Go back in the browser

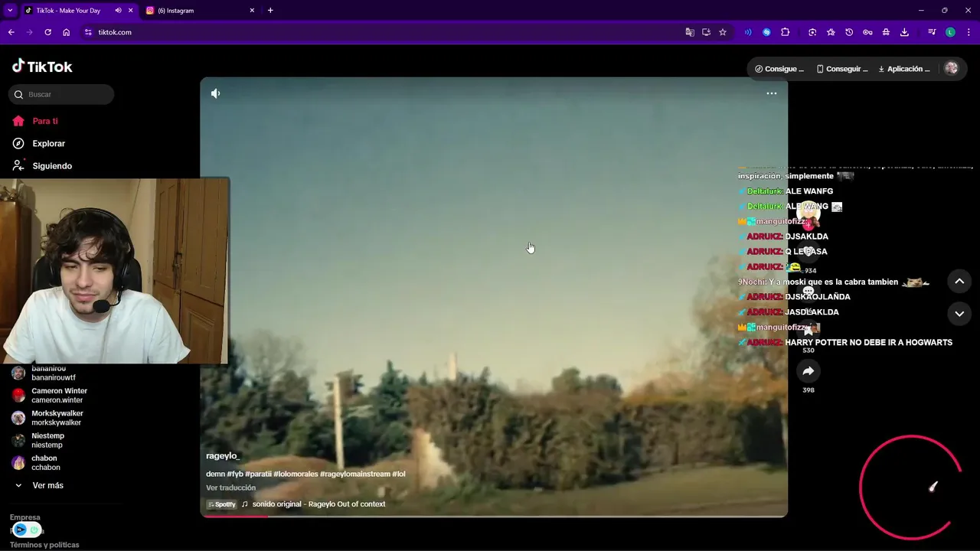click(11, 32)
